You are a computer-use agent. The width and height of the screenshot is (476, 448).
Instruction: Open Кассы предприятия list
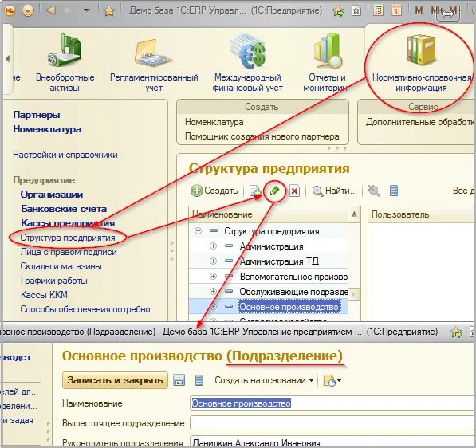(68, 223)
